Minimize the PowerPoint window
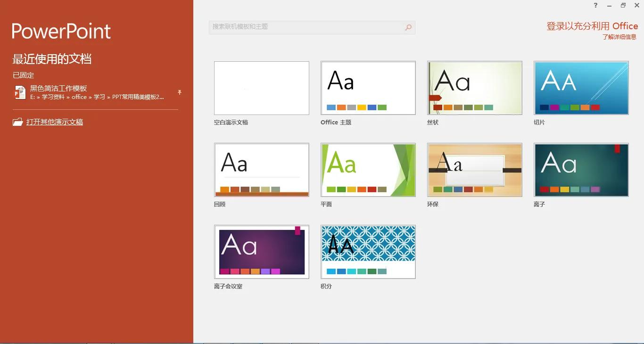 [610, 5]
